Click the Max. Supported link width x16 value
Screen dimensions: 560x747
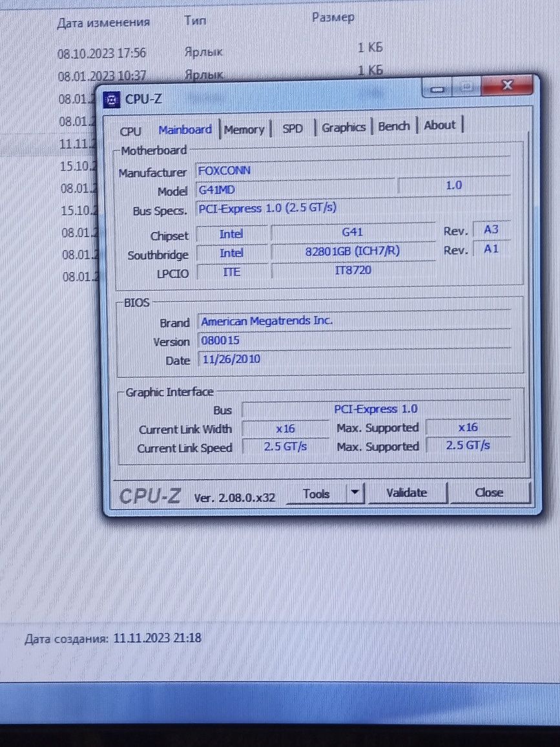coord(468,427)
